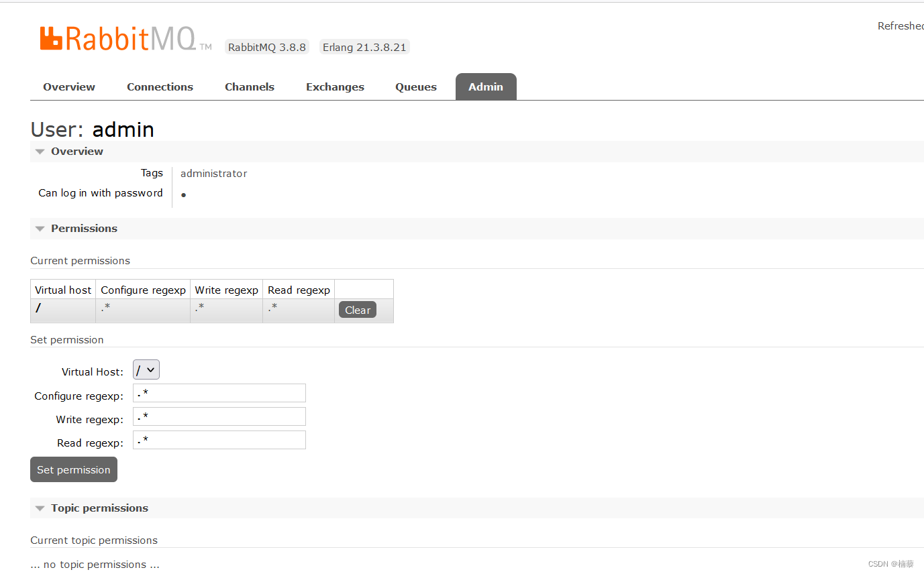Click the Read regexp column header
The image size is (924, 574).
299,290
